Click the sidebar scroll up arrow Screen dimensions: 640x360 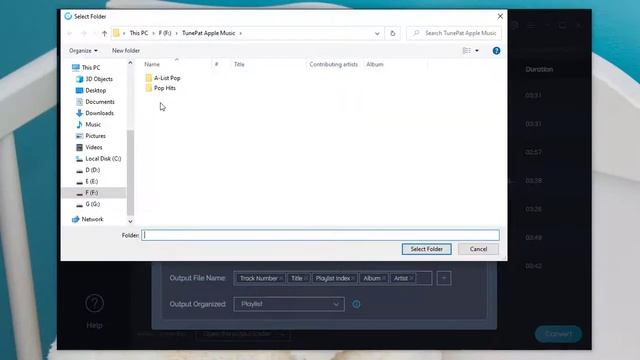tap(130, 63)
